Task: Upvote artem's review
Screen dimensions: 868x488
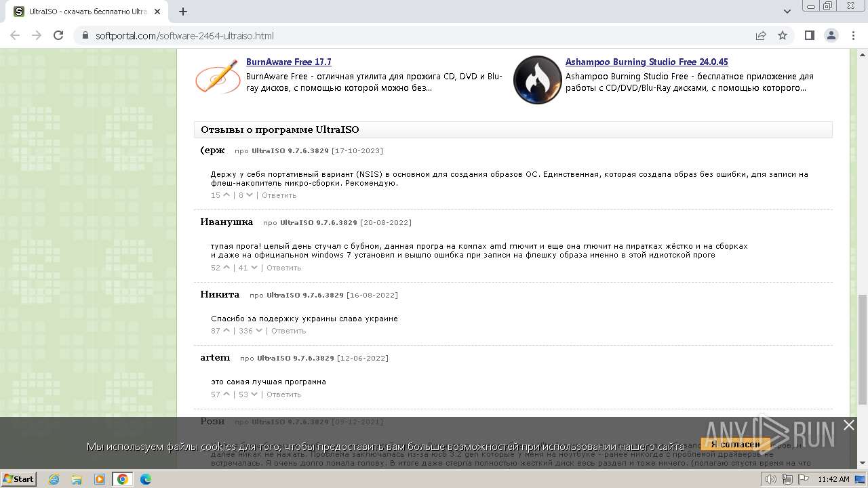Action: (226, 394)
